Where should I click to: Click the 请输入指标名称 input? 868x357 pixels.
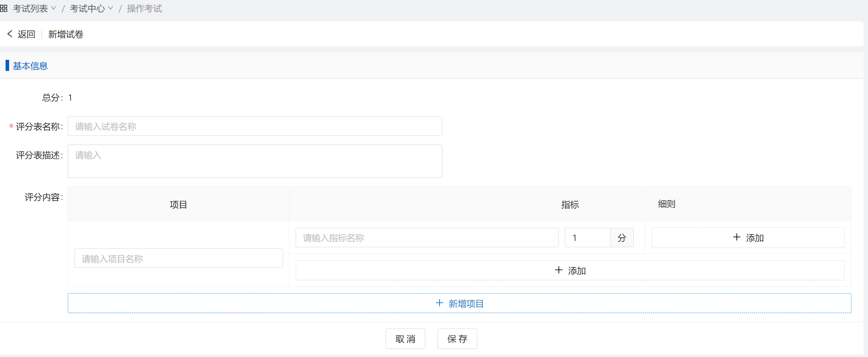(427, 238)
